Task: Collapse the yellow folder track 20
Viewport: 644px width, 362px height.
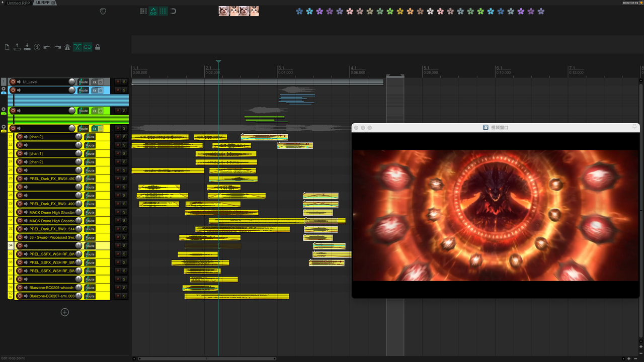Action: point(4,127)
